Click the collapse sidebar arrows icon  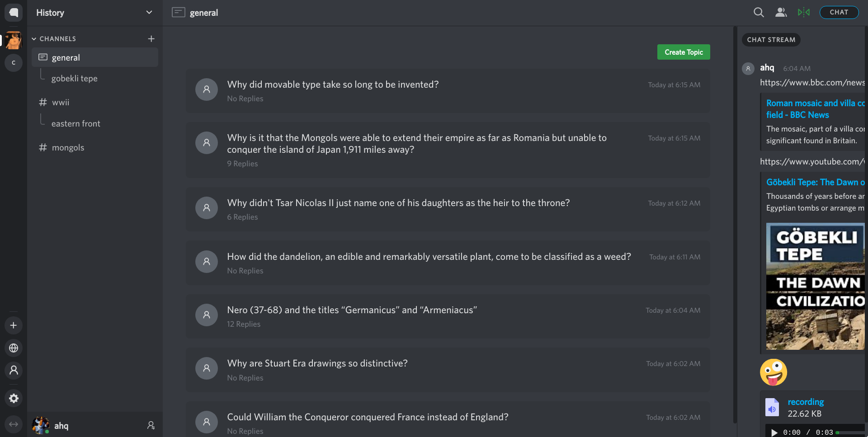14,424
